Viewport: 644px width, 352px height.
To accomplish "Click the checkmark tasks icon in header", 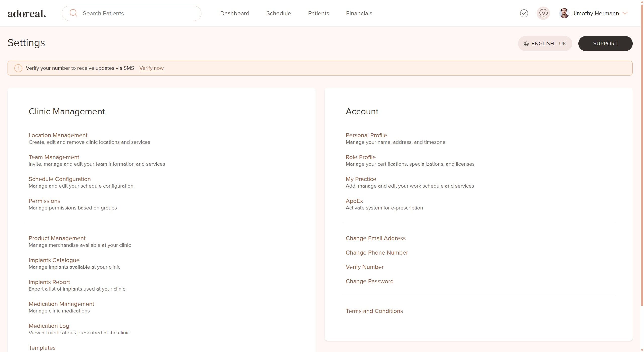I will tap(524, 13).
